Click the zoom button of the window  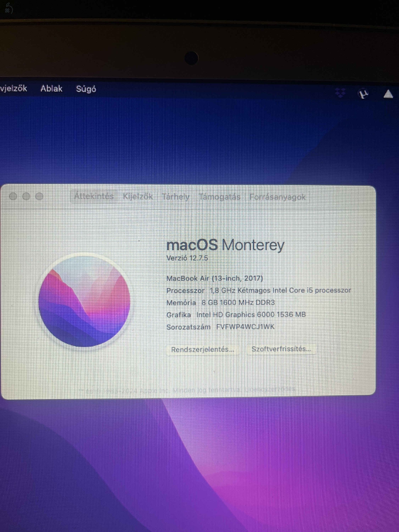39,196
